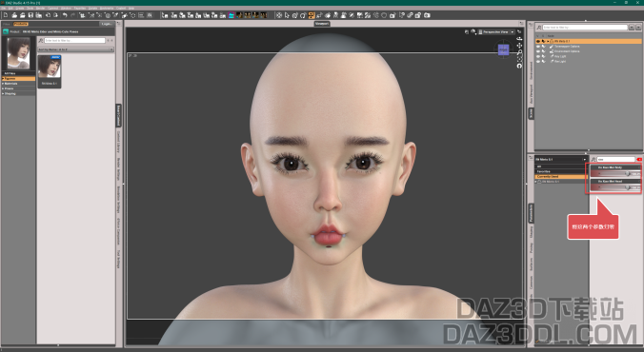Click the Smart Content filter text field
This screenshot has width=644, height=352.
[x=74, y=41]
